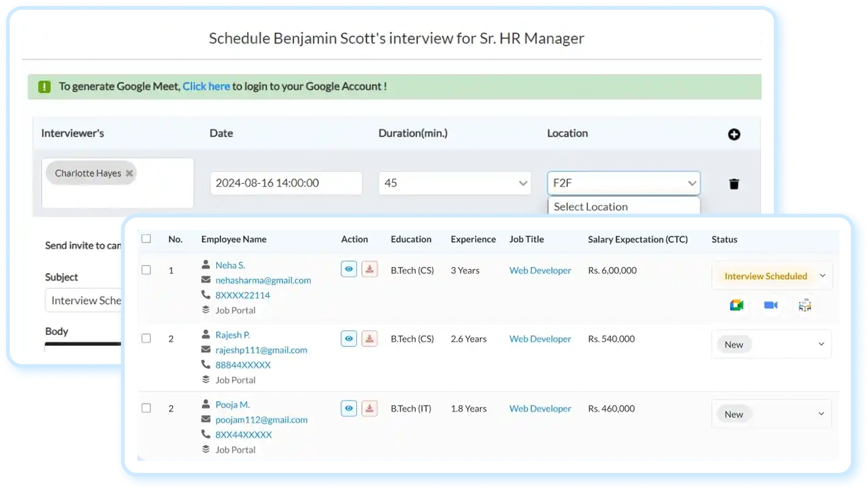Viewport: 868px width, 490px height.
Task: Click layers source icon in Neha's row
Action: (x=206, y=310)
